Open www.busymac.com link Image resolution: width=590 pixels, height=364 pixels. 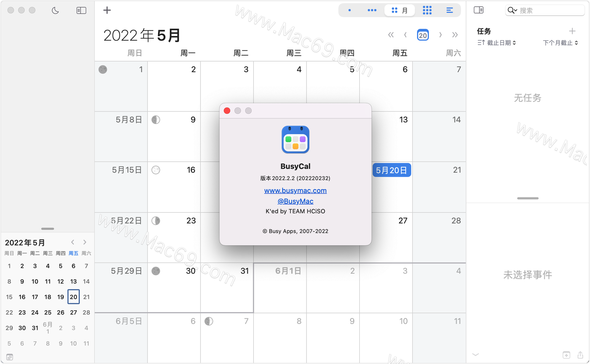295,190
